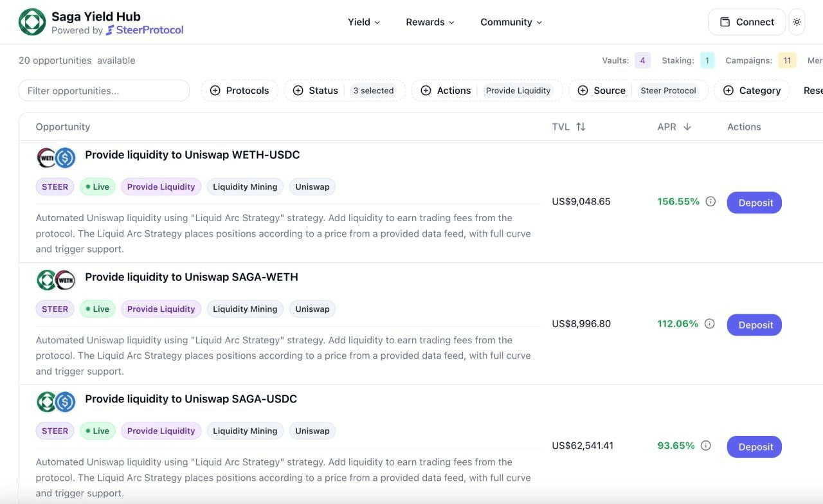Click the Filter opportunities search field

[x=104, y=91]
